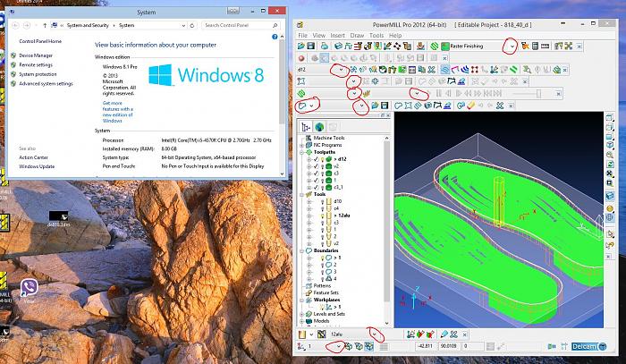Print icon in PowerMILL toolbar
This screenshot has height=364, width=626.
[x=324, y=47]
